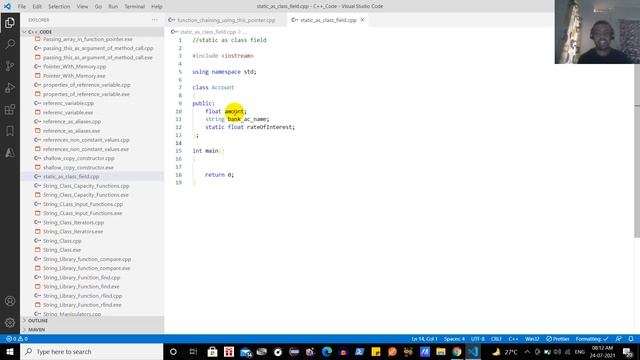Click Win32 configuration status item
The image size is (640, 360).
pos(532,339)
